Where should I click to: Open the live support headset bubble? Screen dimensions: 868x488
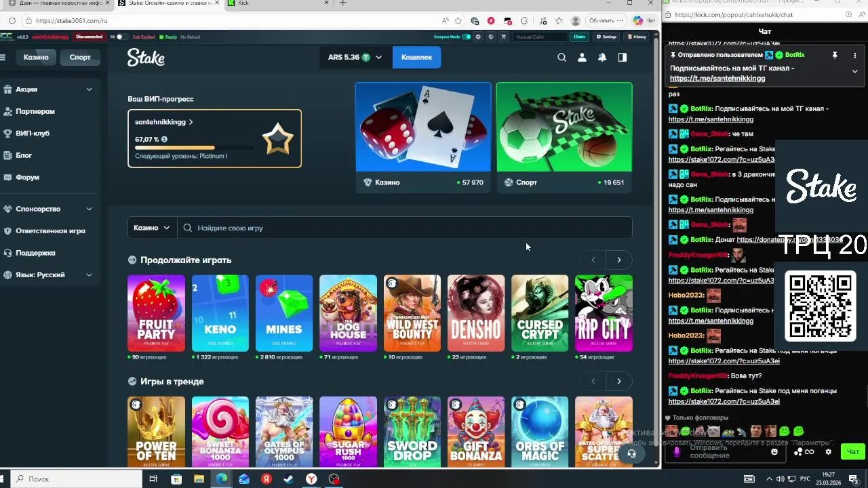click(x=631, y=453)
